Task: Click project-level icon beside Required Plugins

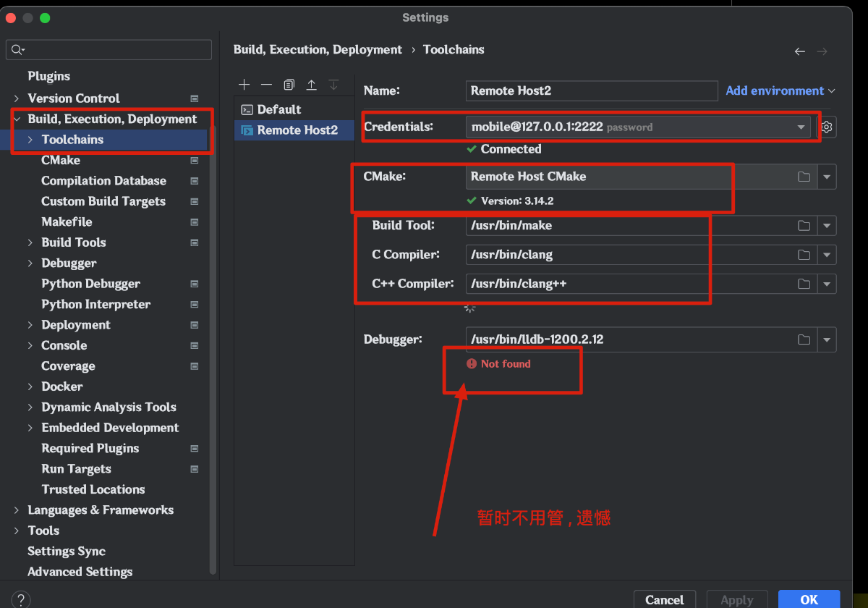Action: (195, 449)
